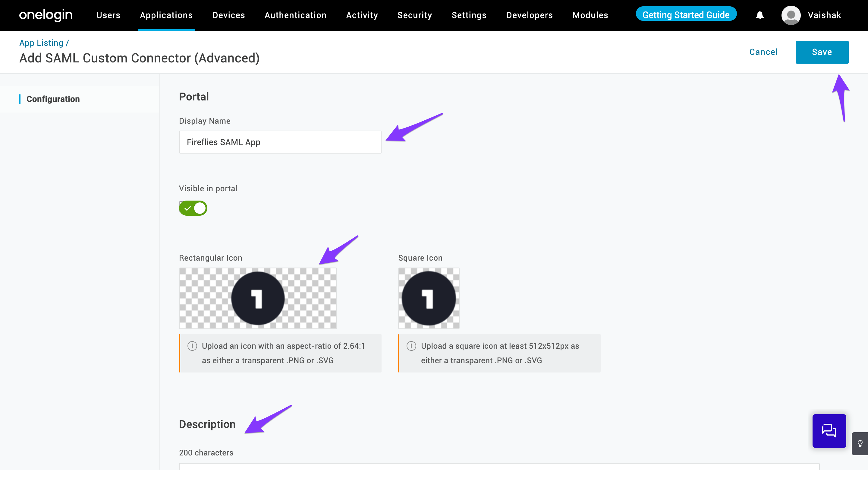Screen dimensions: 868x482
Task: Open the Applications menu
Action: [x=166, y=15]
